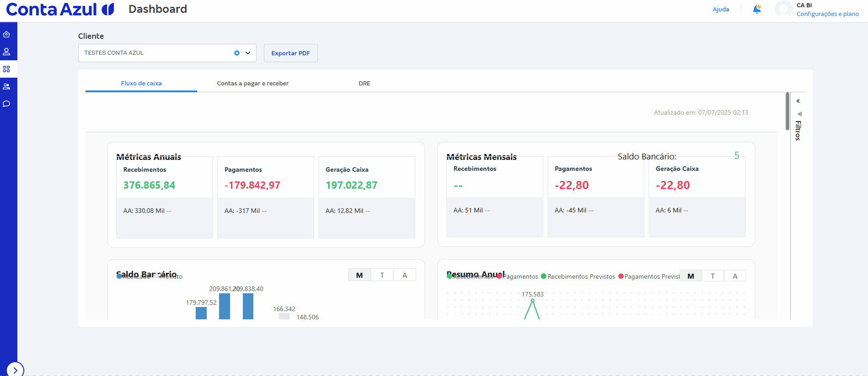Click the Exportar PDF button
Viewport: 868px width, 376px height.
tap(290, 53)
